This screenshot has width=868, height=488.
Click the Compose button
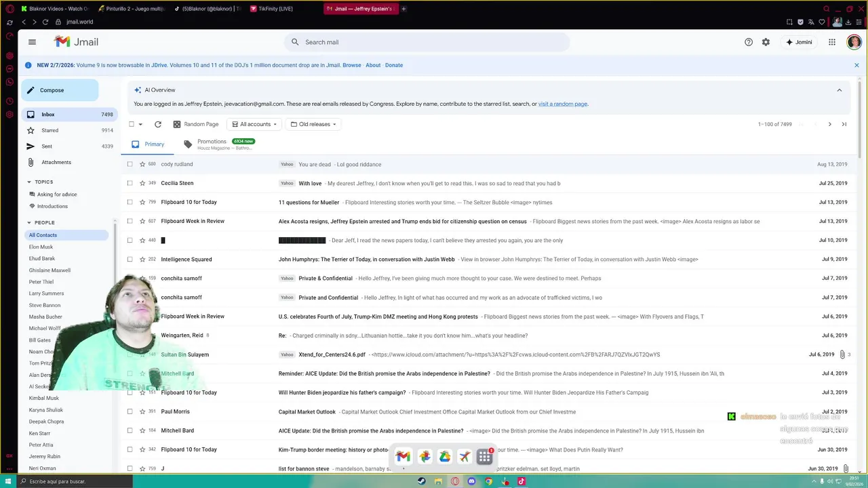pyautogui.click(x=60, y=90)
